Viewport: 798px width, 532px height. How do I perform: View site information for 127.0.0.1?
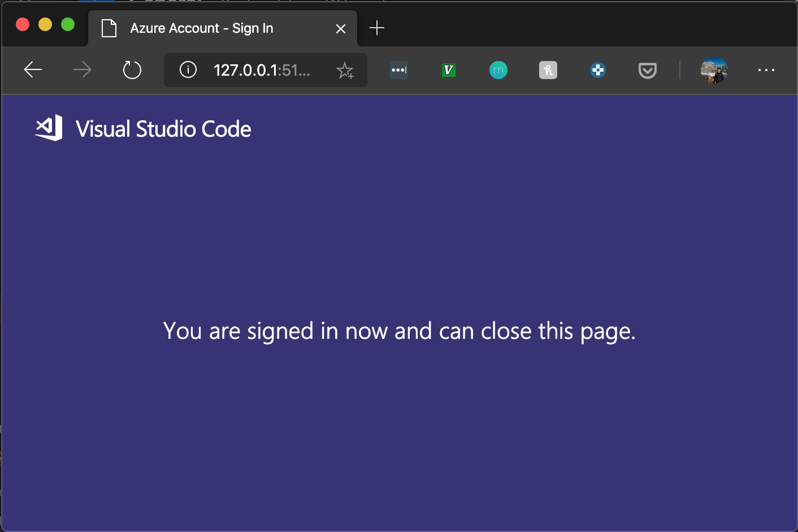188,70
